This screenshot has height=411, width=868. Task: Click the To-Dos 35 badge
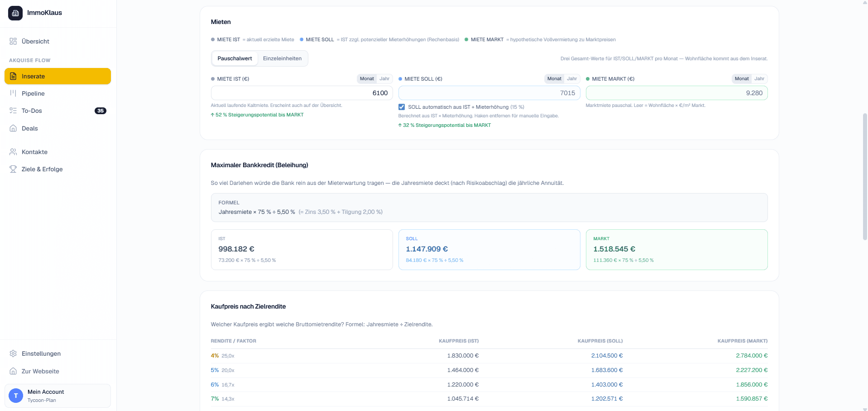click(x=101, y=111)
